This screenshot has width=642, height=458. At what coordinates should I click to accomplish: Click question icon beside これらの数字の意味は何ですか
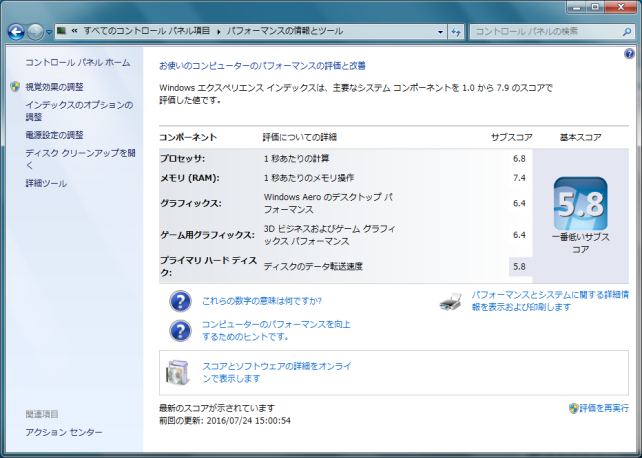(x=180, y=301)
